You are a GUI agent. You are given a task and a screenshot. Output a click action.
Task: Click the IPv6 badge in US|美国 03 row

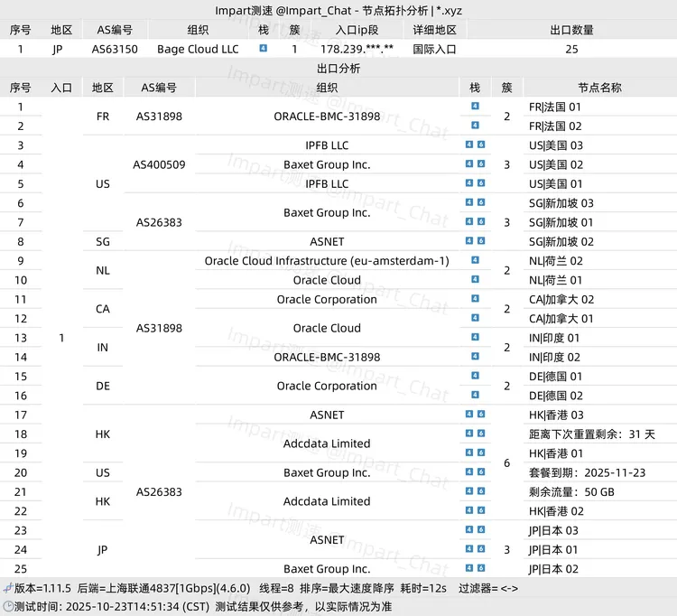[481, 145]
